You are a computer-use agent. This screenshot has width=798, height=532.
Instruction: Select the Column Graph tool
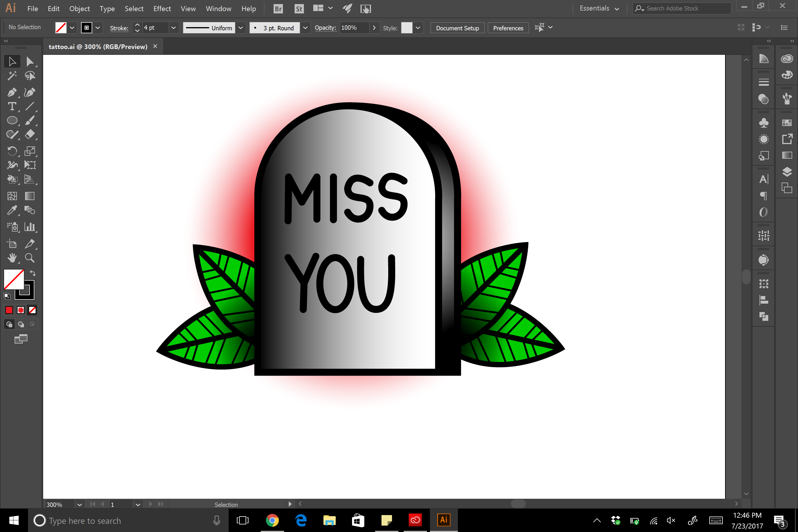point(30,227)
